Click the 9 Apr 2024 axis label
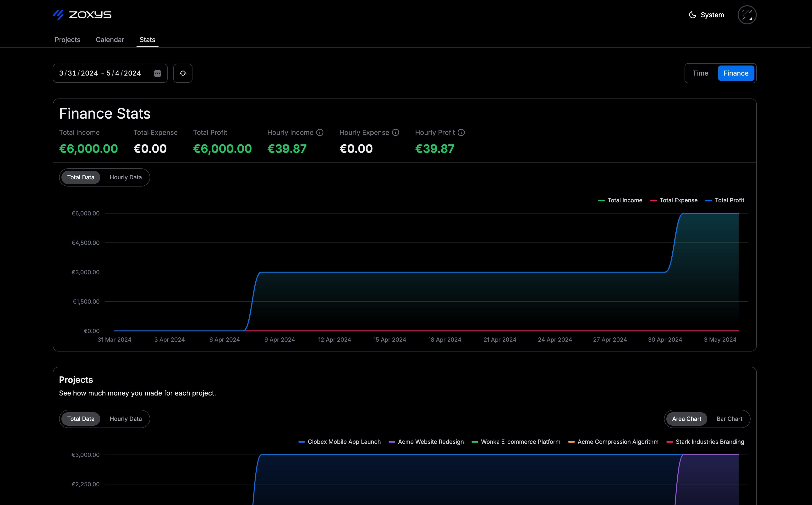This screenshot has width=812, height=505. [x=280, y=340]
